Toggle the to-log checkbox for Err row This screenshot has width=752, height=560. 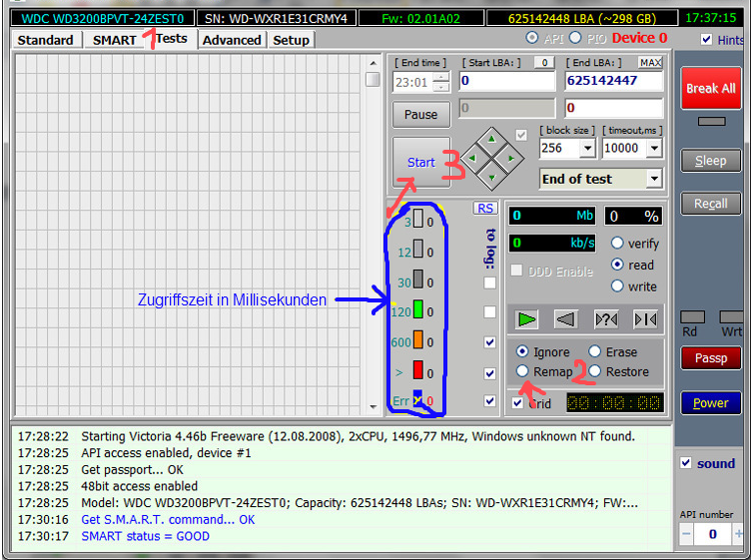489,401
